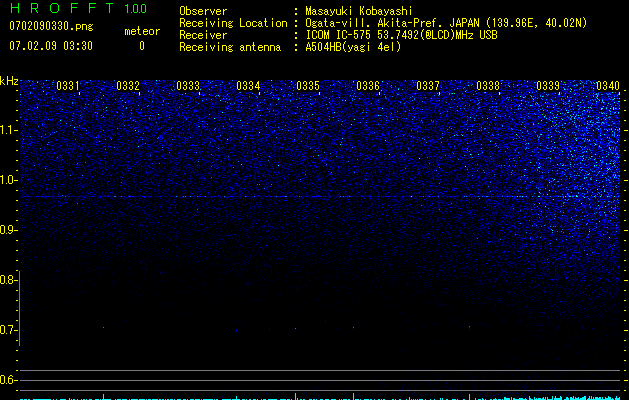Click the HROFFT 1.0.0 title text
629x400 pixels.
(78, 8)
